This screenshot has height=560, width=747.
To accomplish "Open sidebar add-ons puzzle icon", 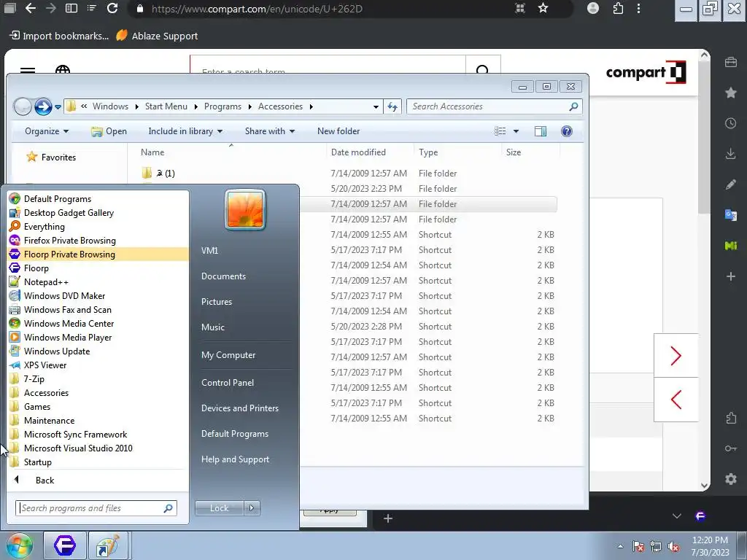I will pos(731,418).
